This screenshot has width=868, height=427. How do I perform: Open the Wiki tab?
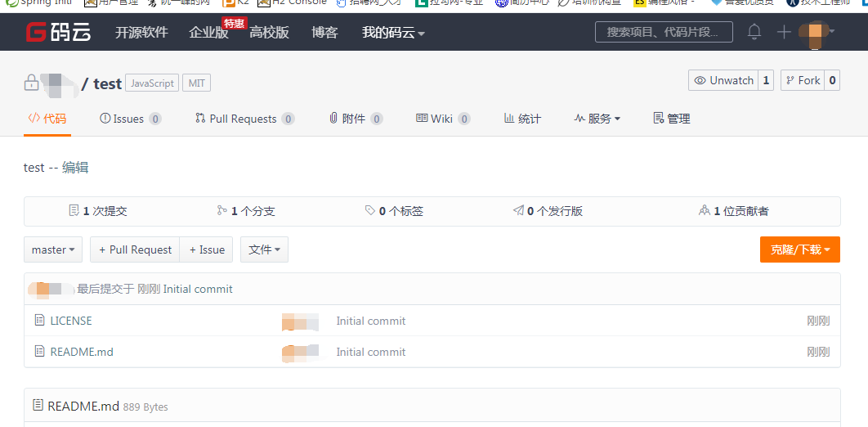click(x=442, y=119)
